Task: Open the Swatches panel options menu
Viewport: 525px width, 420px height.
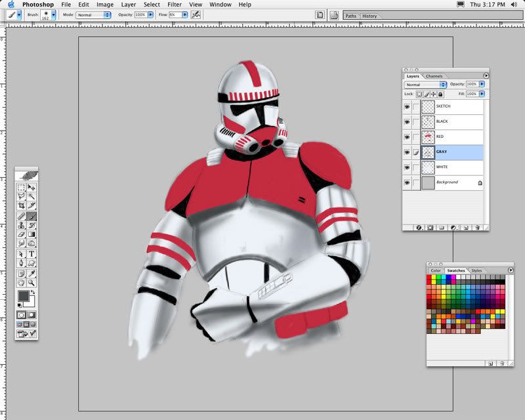Action: point(511,270)
